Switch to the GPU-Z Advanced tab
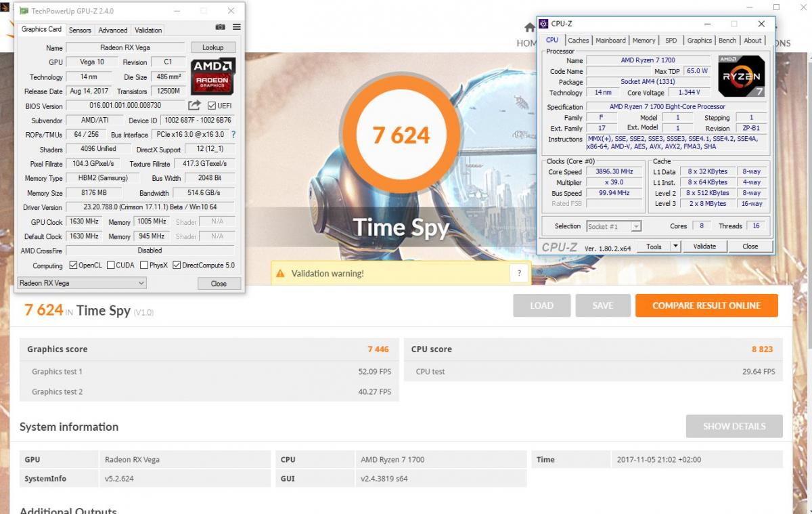The height and width of the screenshot is (514, 812). (112, 30)
